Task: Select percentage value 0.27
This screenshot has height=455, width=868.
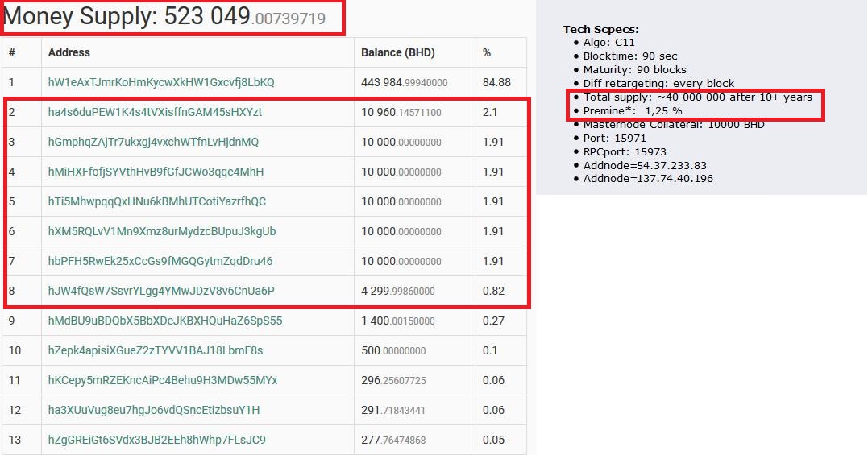Action: 493,321
